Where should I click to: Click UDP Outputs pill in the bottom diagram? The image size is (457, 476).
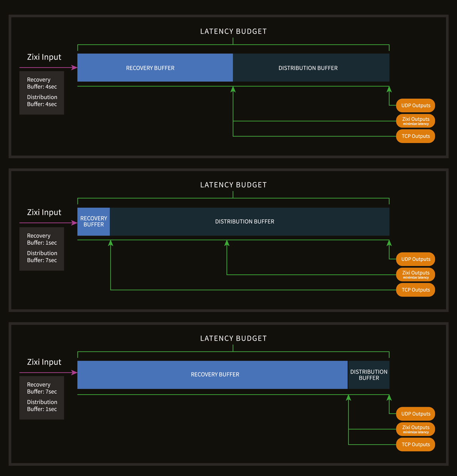pyautogui.click(x=415, y=414)
